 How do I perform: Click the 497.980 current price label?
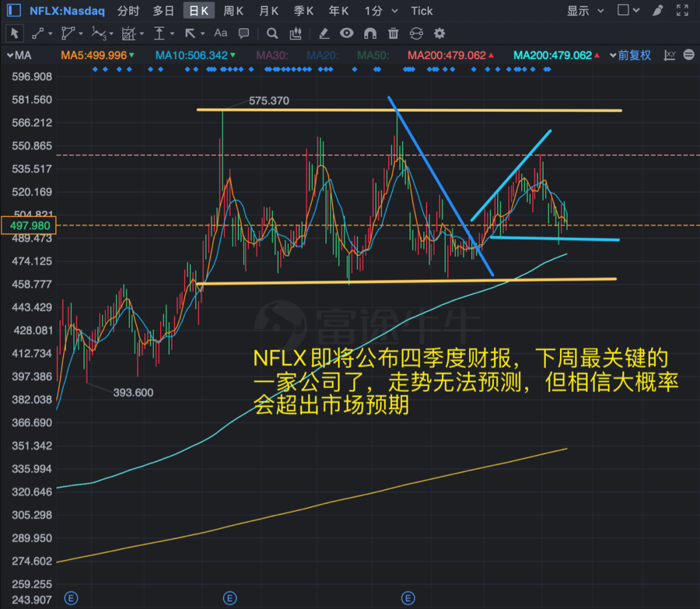[29, 225]
